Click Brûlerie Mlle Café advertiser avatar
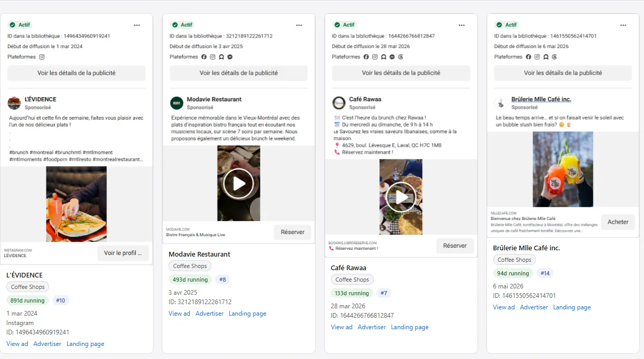 [x=502, y=103]
